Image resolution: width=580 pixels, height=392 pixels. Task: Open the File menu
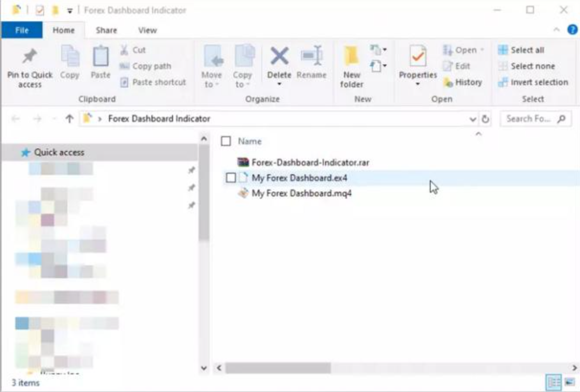pyautogui.click(x=22, y=30)
